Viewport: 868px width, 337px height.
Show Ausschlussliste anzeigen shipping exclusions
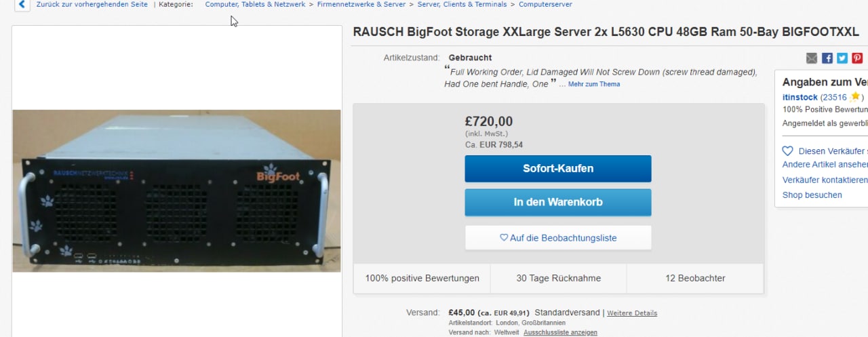[561, 332]
